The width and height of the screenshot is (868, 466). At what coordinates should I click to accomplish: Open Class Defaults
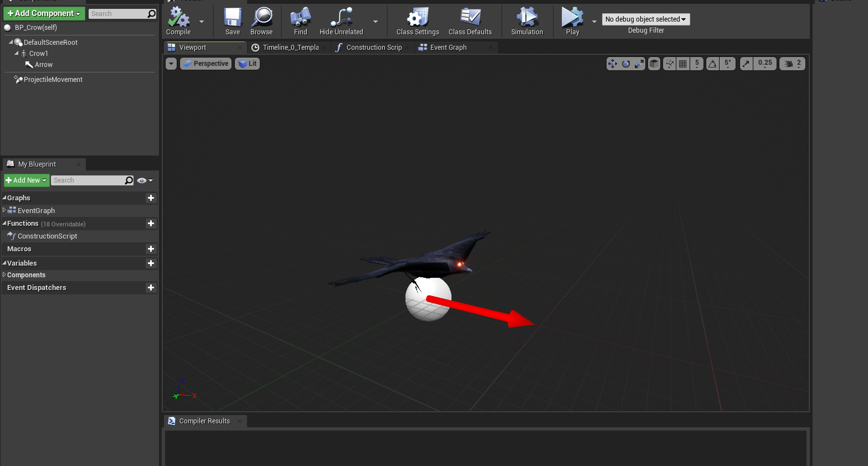(x=470, y=21)
